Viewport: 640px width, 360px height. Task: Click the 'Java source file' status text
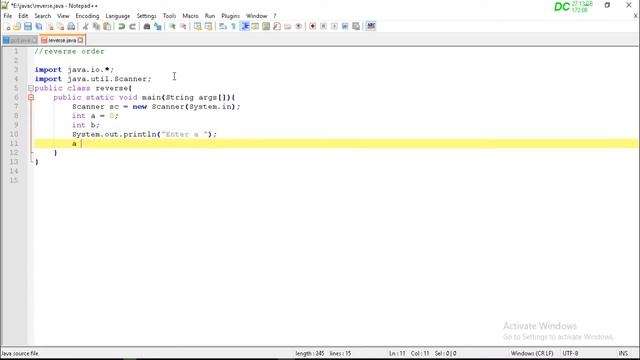point(20,353)
